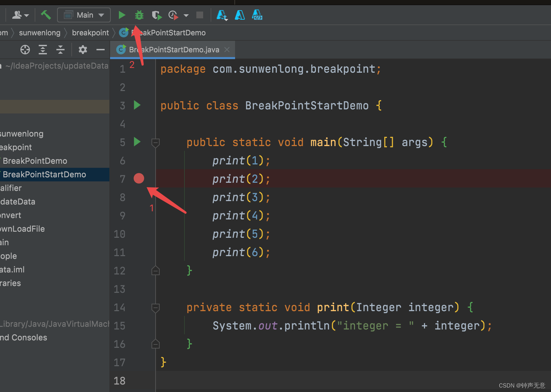Image resolution: width=551 pixels, height=392 pixels.
Task: Click the Azure code icon on right
Action: coord(257,15)
